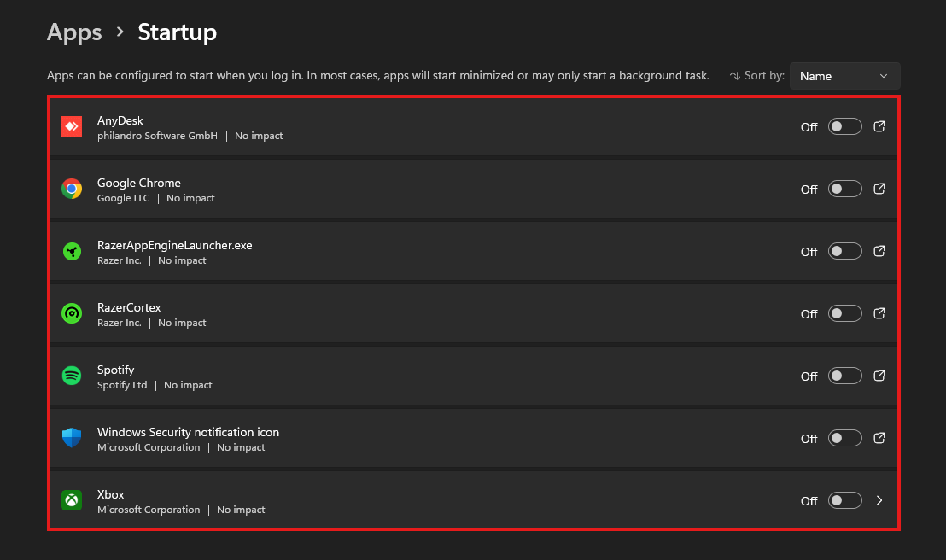Image resolution: width=946 pixels, height=560 pixels.
Task: Click Spotify No impact text
Action: coord(188,385)
